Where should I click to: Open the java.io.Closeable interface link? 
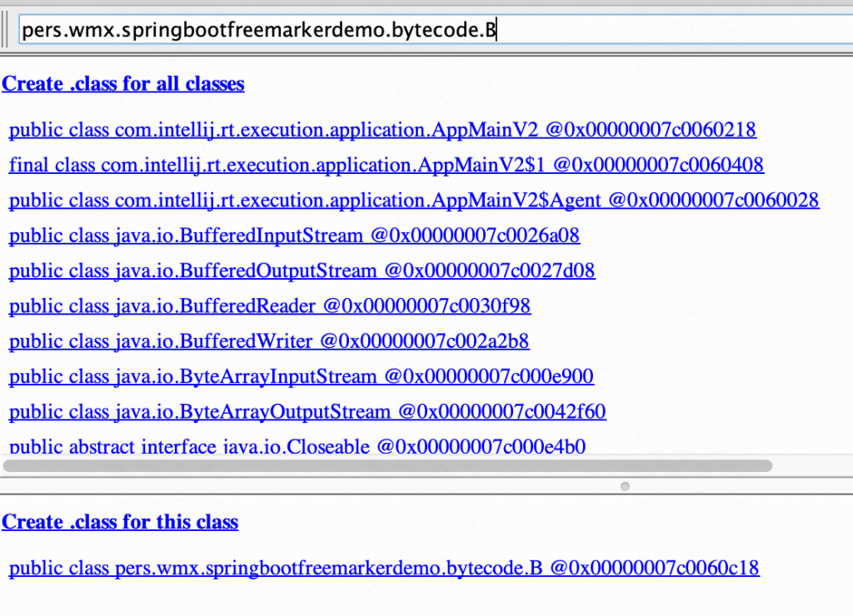click(x=297, y=446)
